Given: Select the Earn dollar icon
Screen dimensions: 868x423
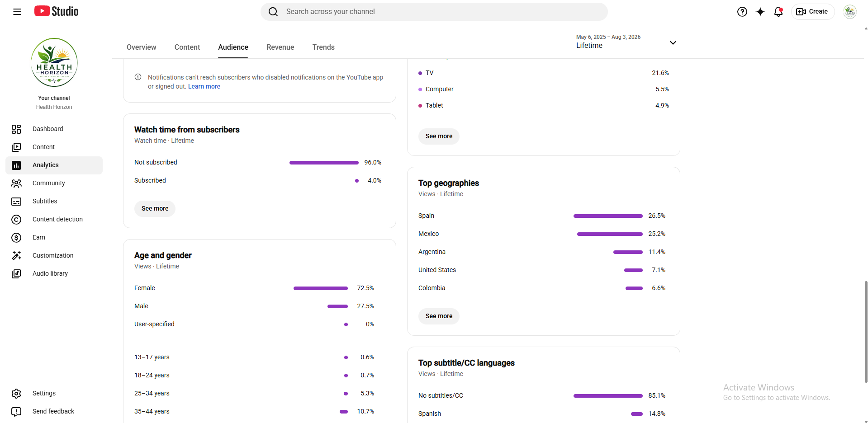Looking at the screenshot, I should [16, 238].
